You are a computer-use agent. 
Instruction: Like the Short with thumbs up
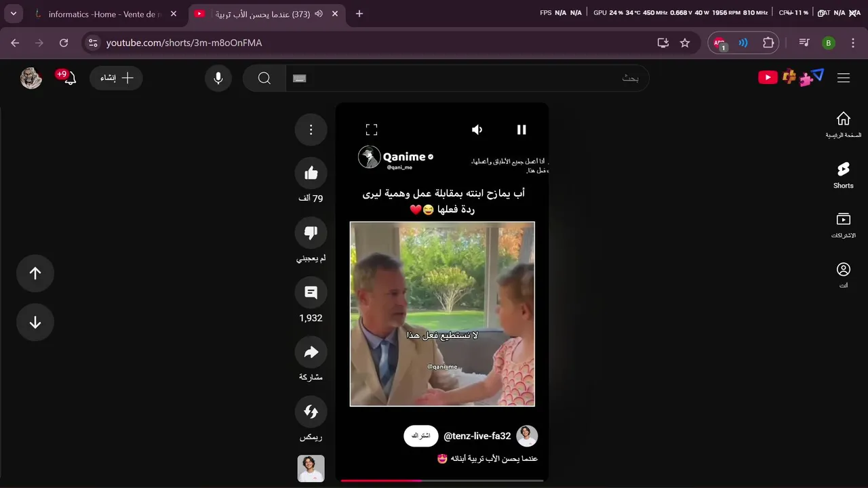tap(311, 173)
